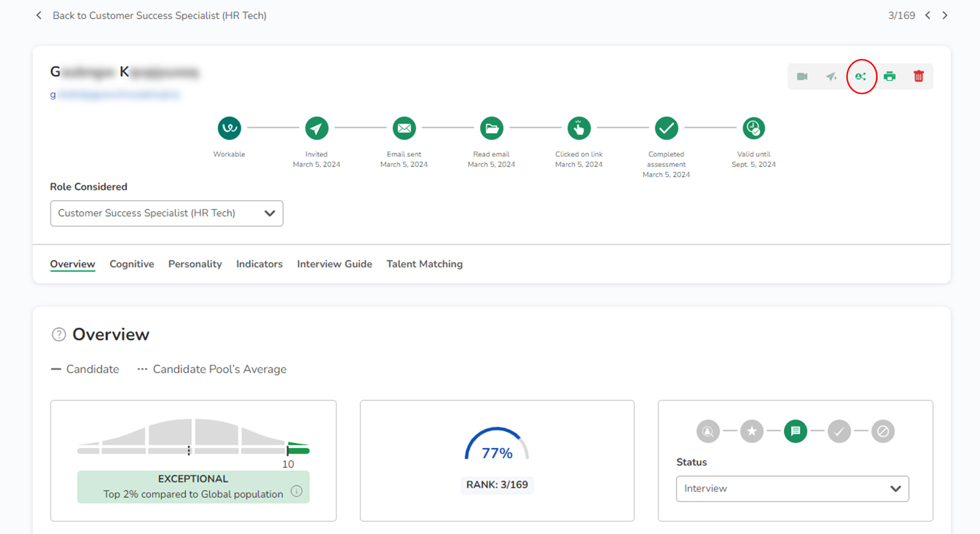Click the send invite paper plane icon
The height and width of the screenshot is (534, 980).
[832, 76]
